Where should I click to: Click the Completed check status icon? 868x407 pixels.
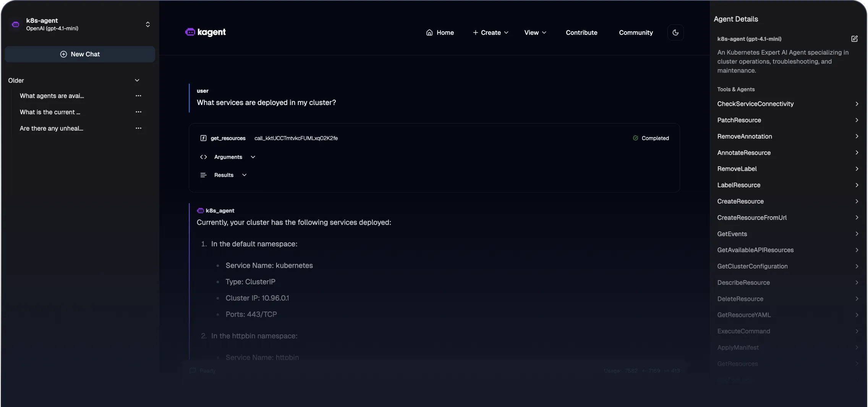tap(635, 138)
